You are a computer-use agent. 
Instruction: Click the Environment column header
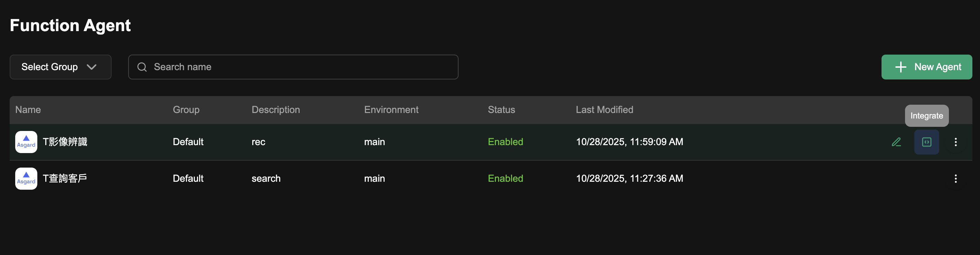click(x=391, y=110)
